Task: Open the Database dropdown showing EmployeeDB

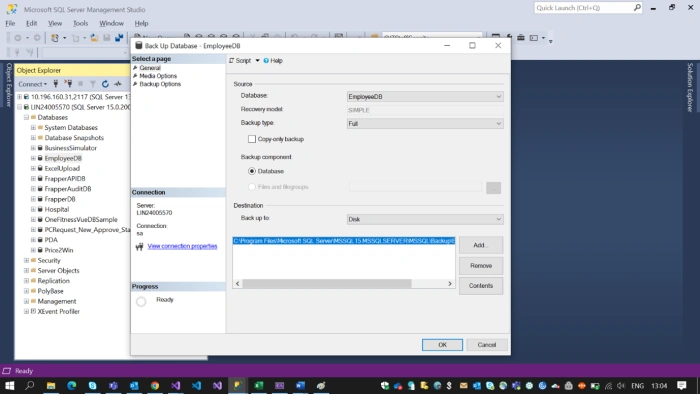Action: click(425, 96)
